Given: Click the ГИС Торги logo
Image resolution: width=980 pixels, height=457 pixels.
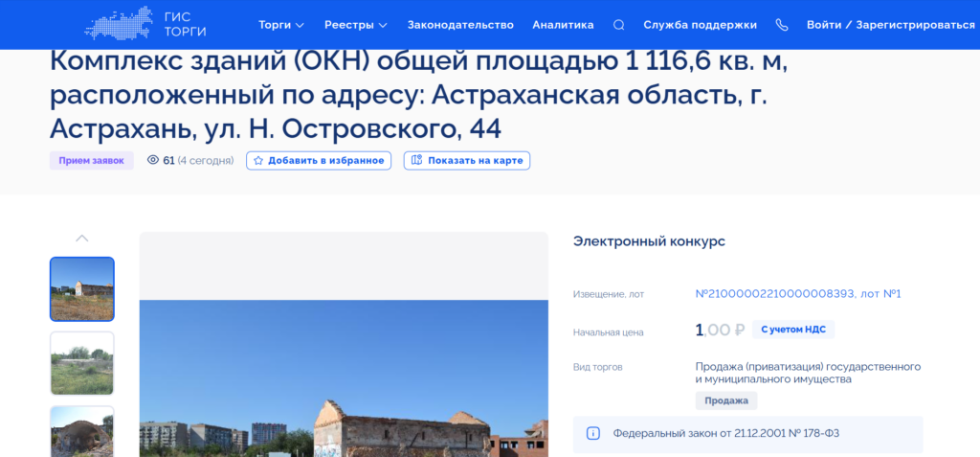Looking at the screenshot, I should coord(145,24).
